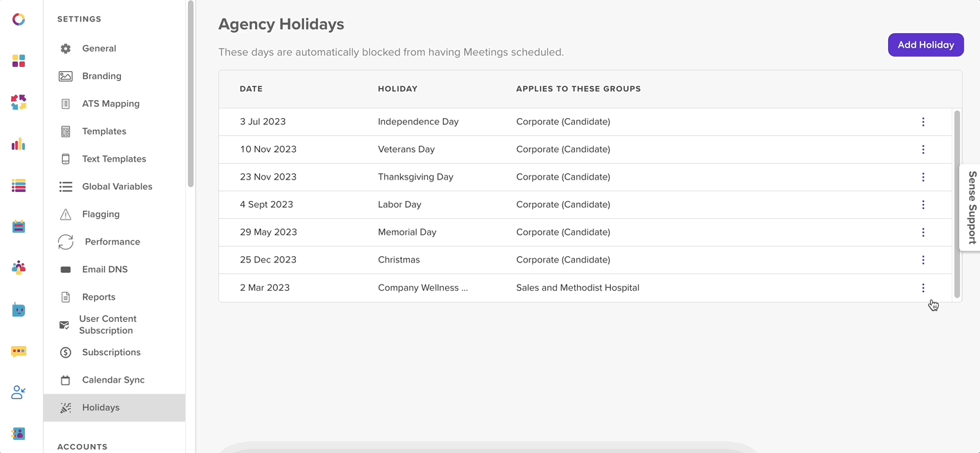Click the circular arrows icon beside Performance

pos(66,242)
